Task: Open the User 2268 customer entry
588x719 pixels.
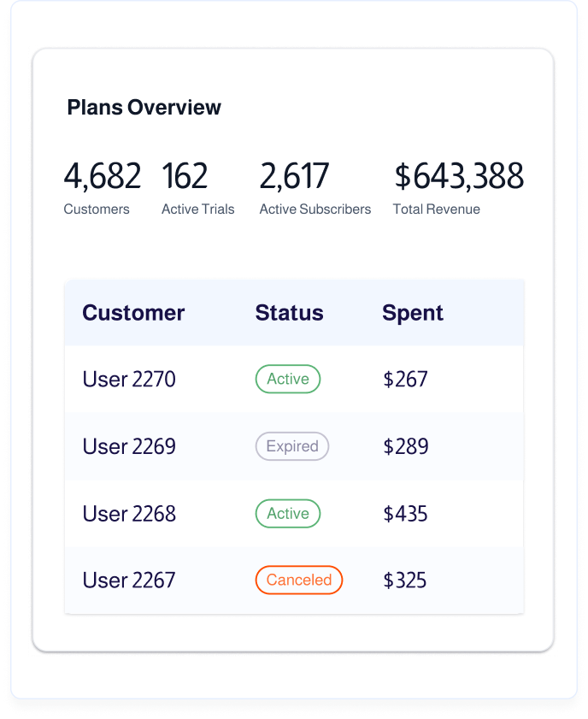Action: point(129,514)
